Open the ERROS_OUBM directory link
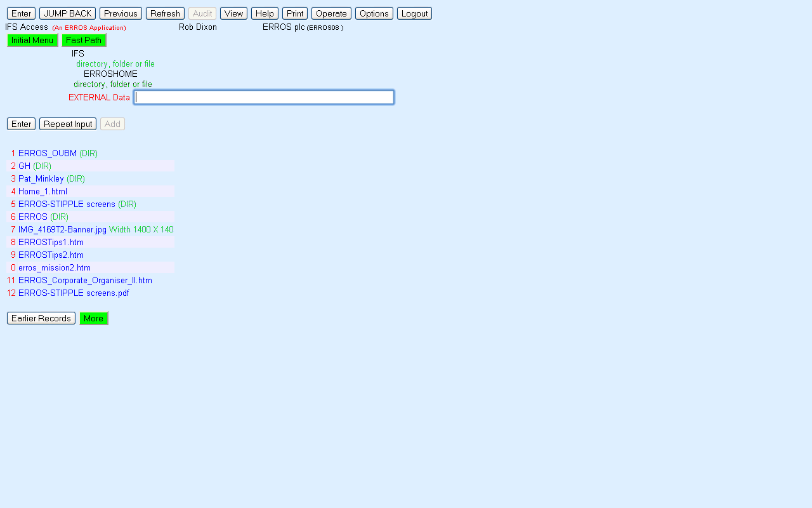The height and width of the screenshot is (508, 812). coord(48,154)
